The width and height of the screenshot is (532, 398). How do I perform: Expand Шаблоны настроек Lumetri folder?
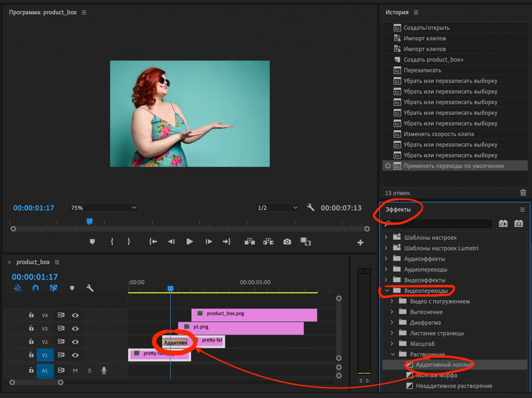pos(386,248)
